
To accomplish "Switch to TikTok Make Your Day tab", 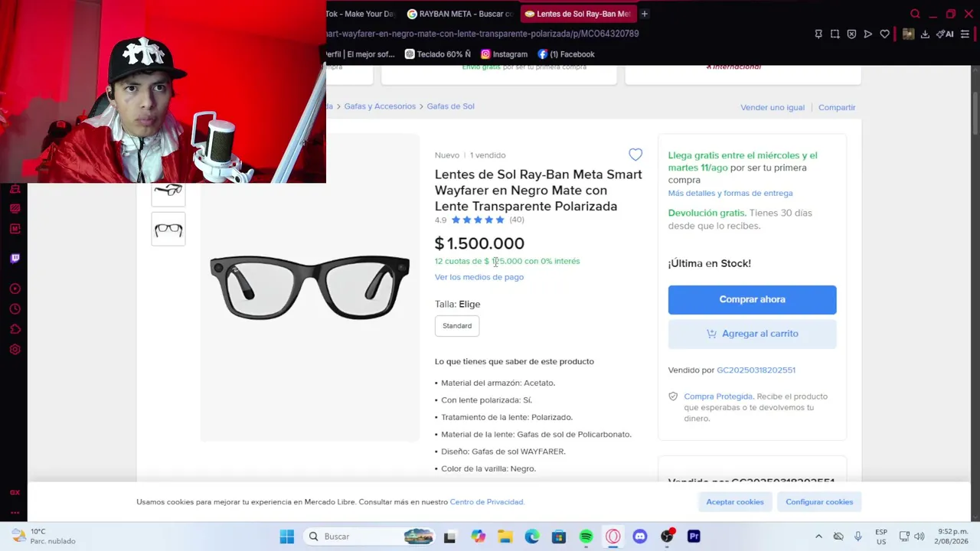I will [x=359, y=14].
